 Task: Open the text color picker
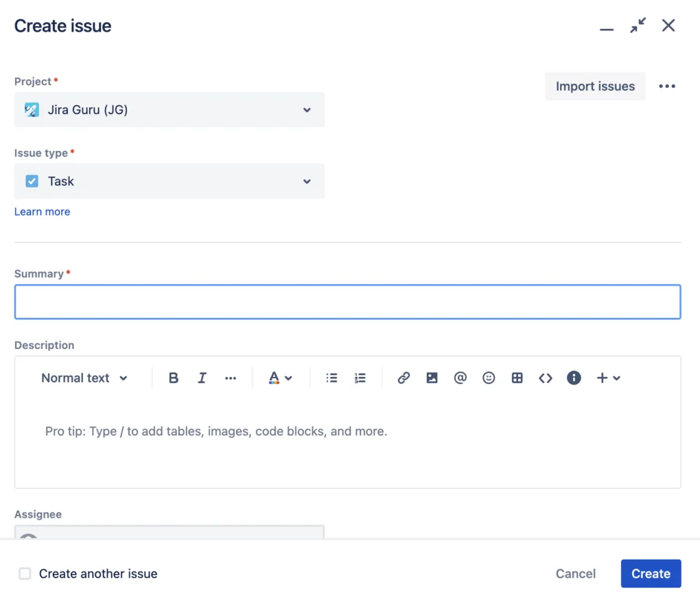[280, 378]
